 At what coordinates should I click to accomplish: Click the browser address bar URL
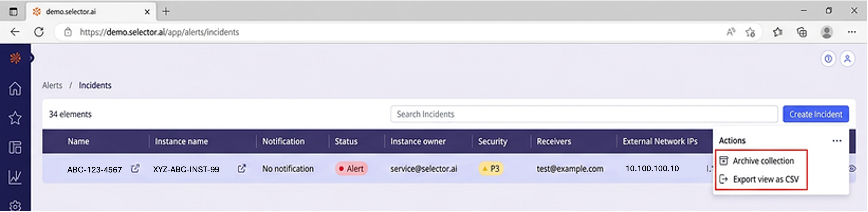159,32
